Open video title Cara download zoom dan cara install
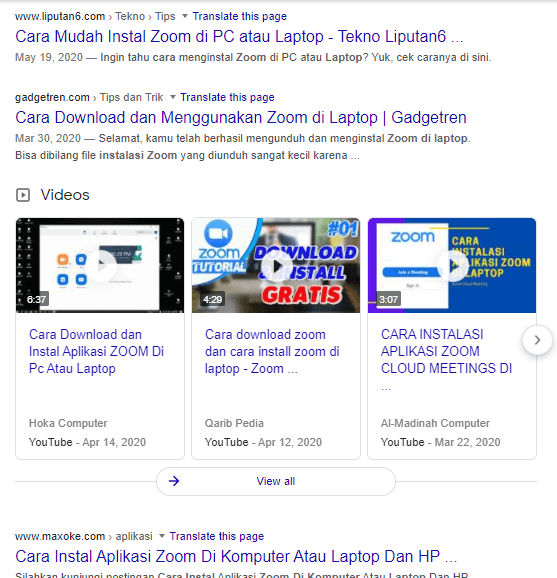 pyautogui.click(x=272, y=351)
